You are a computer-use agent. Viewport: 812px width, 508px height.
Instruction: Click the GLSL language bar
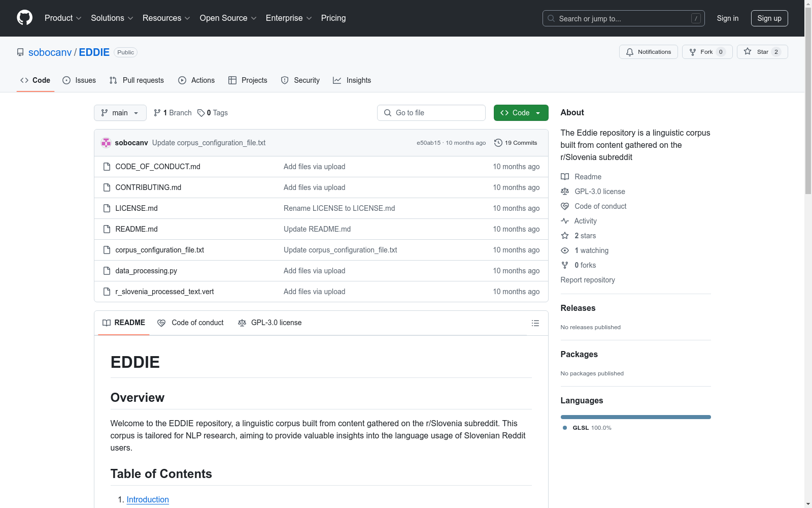636,417
